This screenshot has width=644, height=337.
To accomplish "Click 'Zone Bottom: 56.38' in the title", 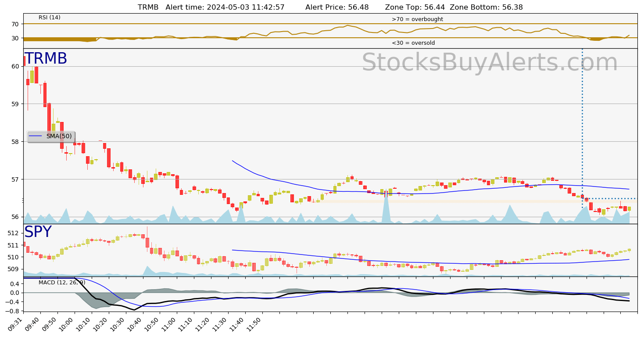I will (x=486, y=7).
